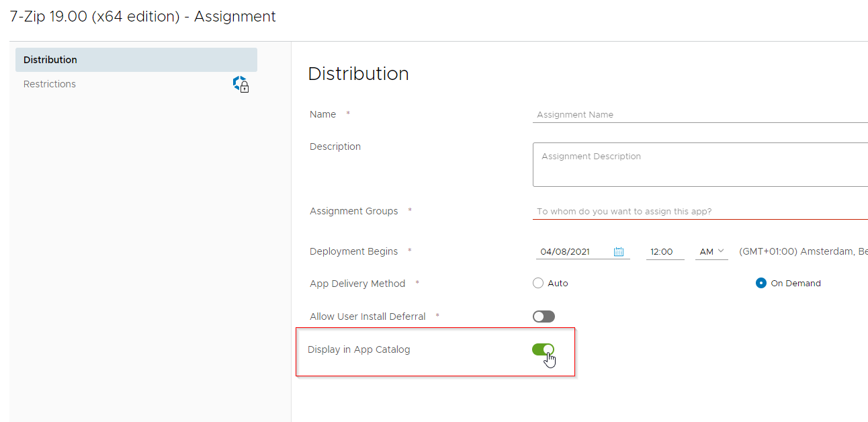Click the Distribution page heading
The height and width of the screenshot is (422, 868).
click(x=358, y=73)
